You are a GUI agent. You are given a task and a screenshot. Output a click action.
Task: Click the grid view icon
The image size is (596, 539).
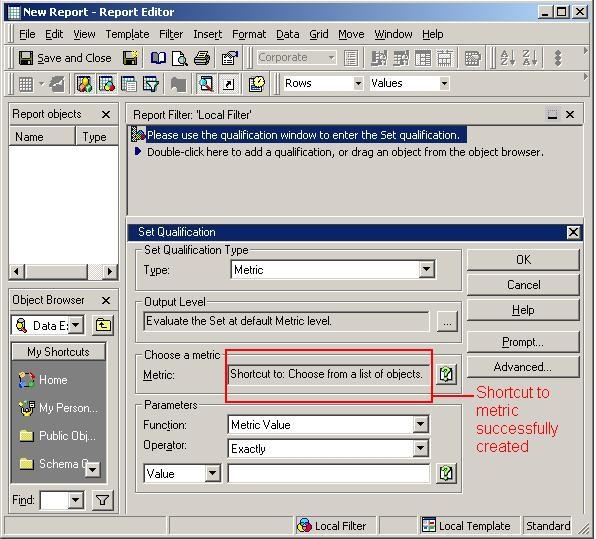coord(26,84)
